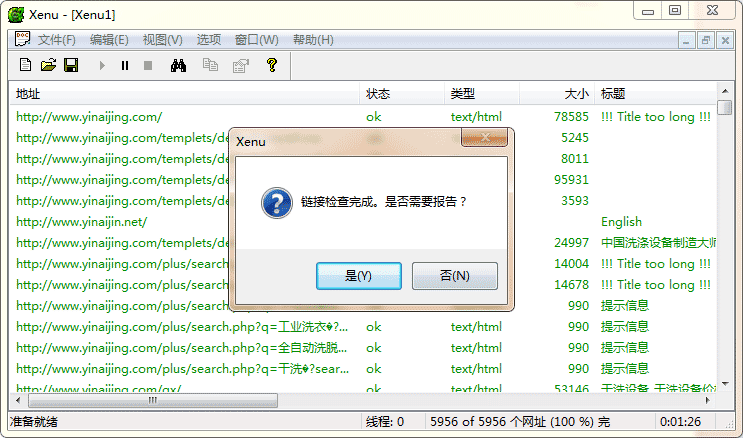Viewport: 743px width, 438px height.
Task: Open the 帮助(H) menu
Action: tap(313, 40)
